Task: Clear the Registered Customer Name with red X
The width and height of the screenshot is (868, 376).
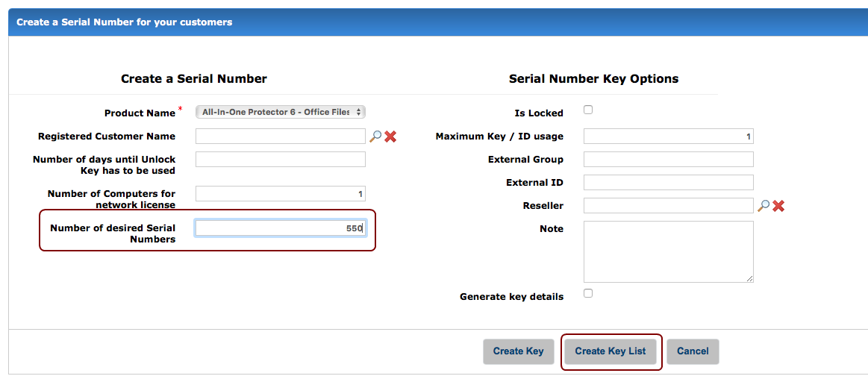Action: point(390,137)
